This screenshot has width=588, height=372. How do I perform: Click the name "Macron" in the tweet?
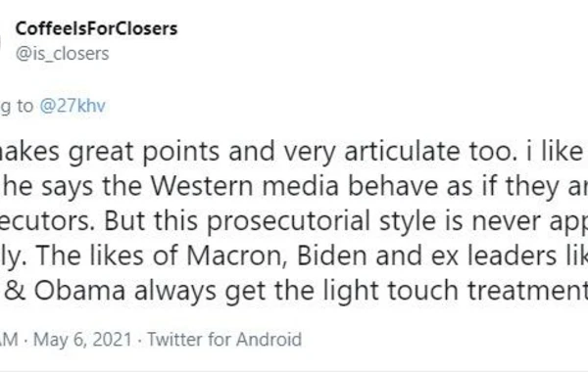coord(236,256)
